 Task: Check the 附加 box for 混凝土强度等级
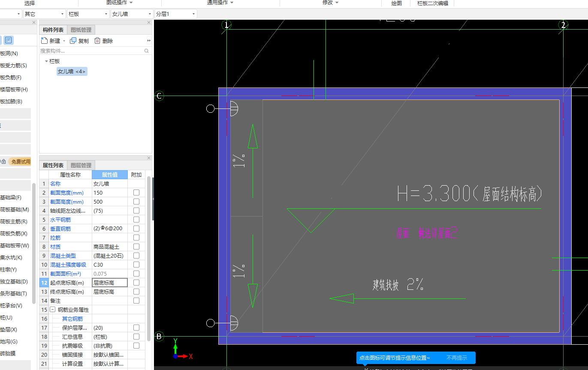[x=136, y=265]
